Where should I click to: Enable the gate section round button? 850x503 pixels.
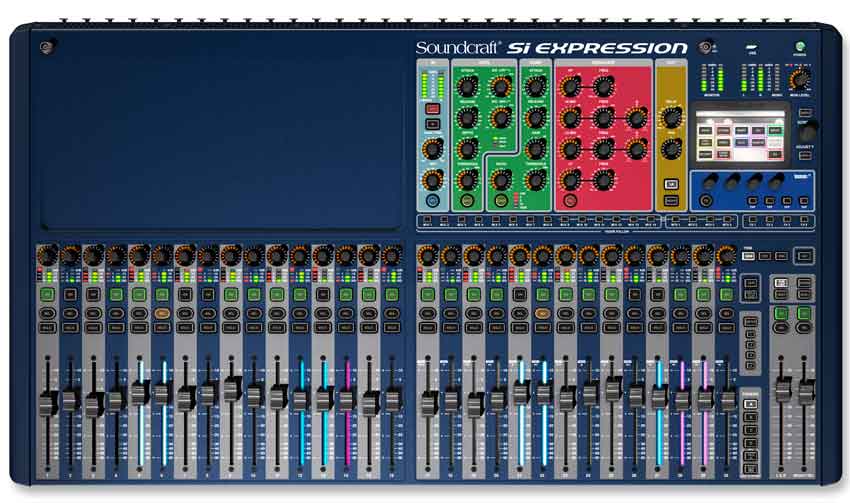(x=467, y=201)
